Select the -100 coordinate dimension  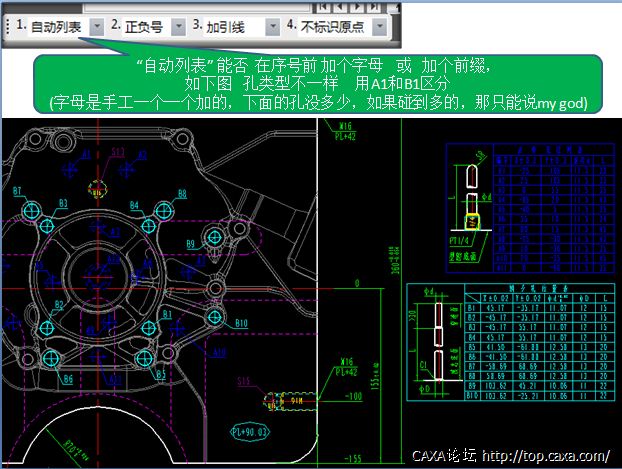353,396
